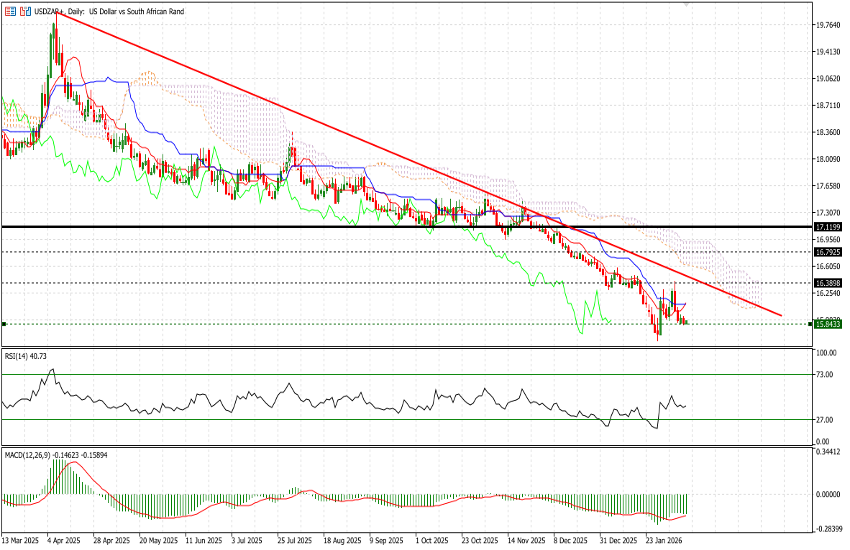
Task: Click the RSI(14) indicator label
Action: (25, 355)
